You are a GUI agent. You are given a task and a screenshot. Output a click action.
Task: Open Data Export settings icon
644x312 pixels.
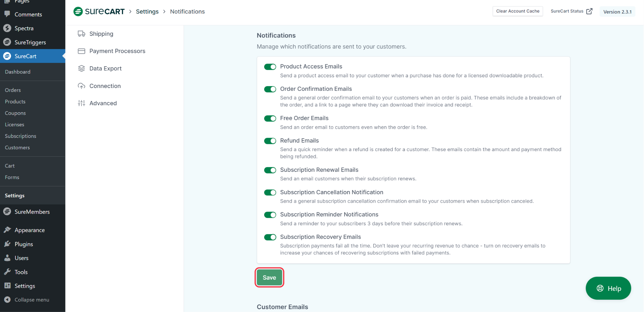point(82,68)
